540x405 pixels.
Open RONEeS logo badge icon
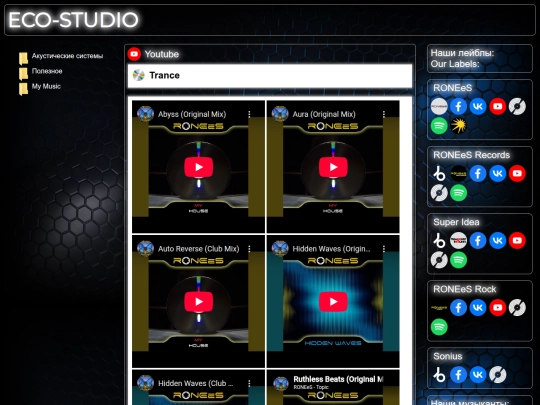tap(439, 106)
